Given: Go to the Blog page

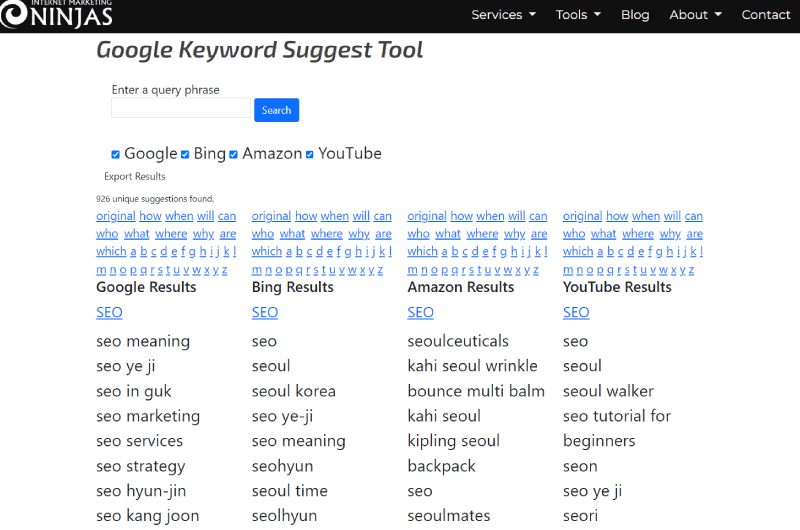Looking at the screenshot, I should [x=635, y=15].
